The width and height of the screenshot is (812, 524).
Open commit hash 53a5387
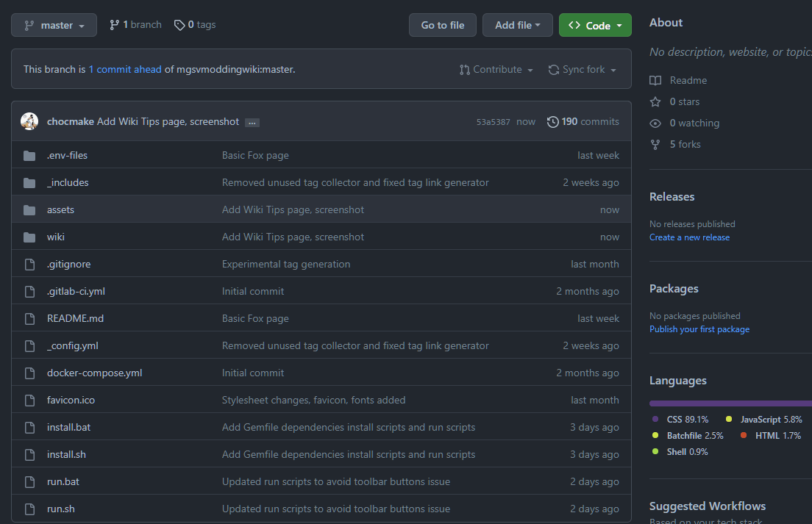pos(493,122)
